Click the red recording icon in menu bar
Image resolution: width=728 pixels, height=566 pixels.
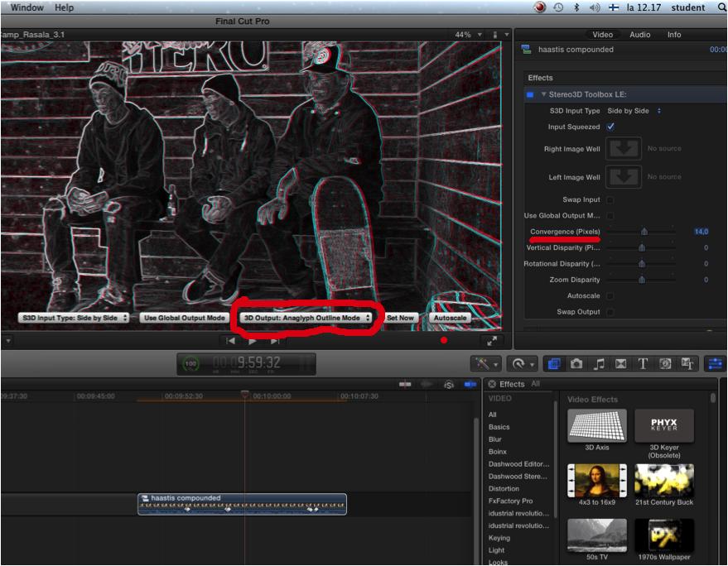point(539,7)
